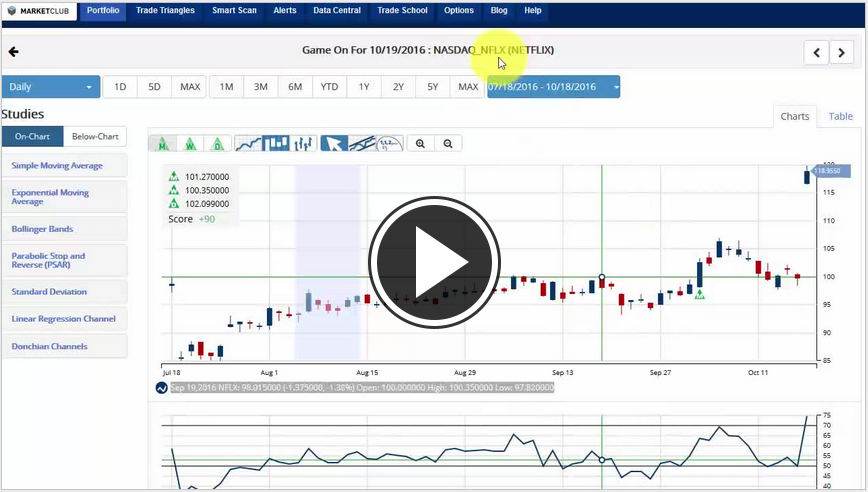Zoom in on the chart
This screenshot has width=868, height=492.
(x=421, y=143)
